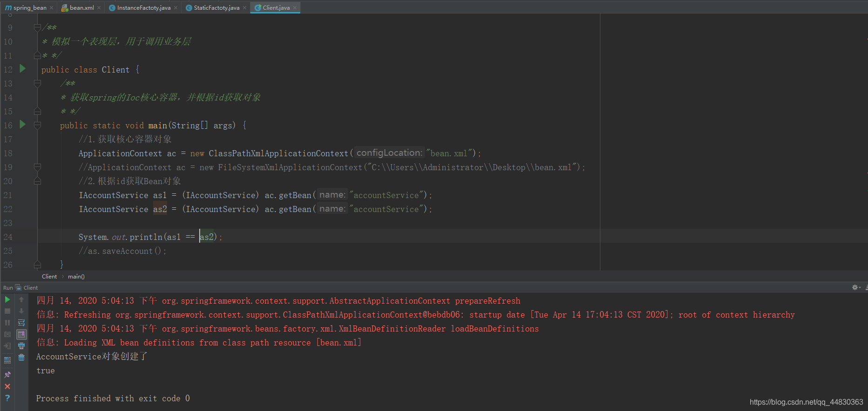
Task: Close the spring_bean tab
Action: tap(51, 8)
